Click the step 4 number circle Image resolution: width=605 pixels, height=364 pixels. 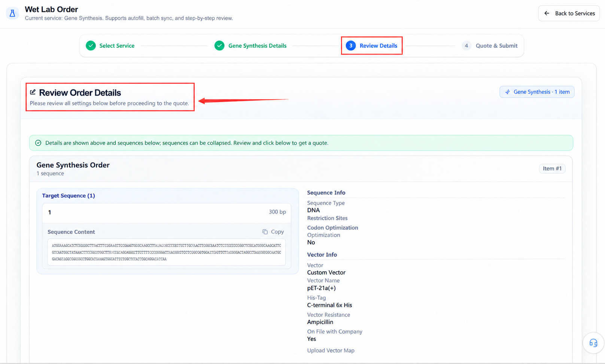466,46
